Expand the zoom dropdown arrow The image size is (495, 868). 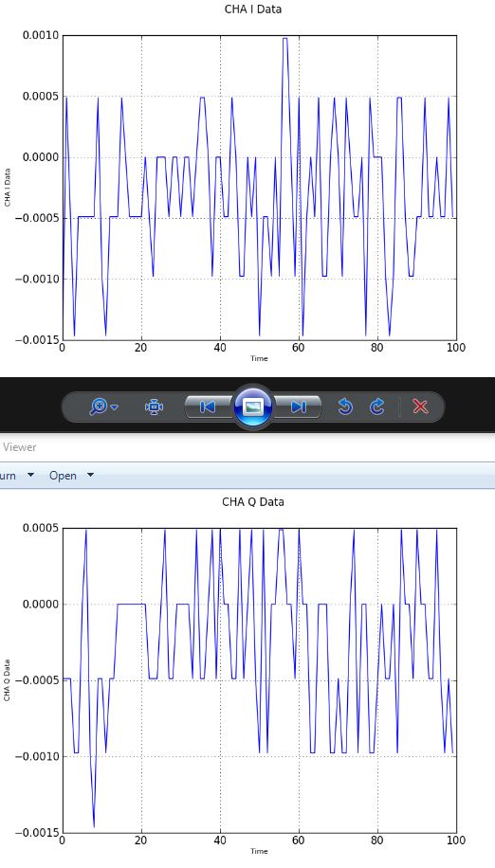point(115,407)
